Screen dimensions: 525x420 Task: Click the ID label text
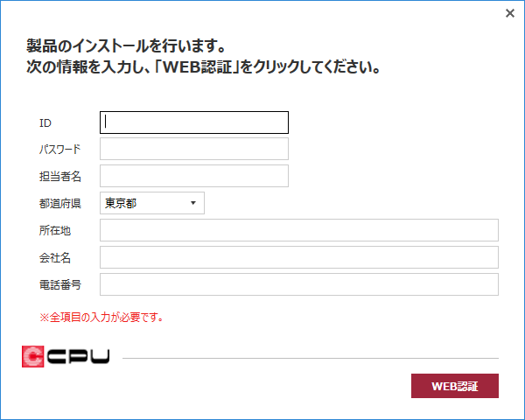point(45,123)
